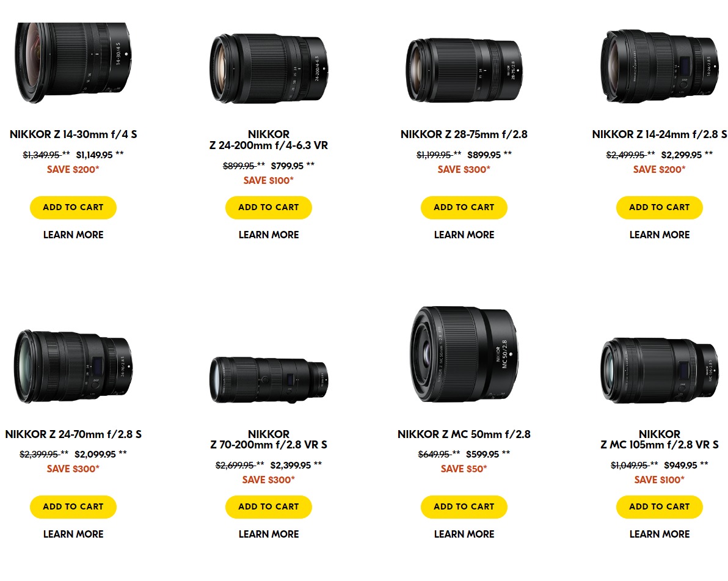Open Learn More for the MC 50mm lens
This screenshot has height=581, width=728.
(464, 535)
